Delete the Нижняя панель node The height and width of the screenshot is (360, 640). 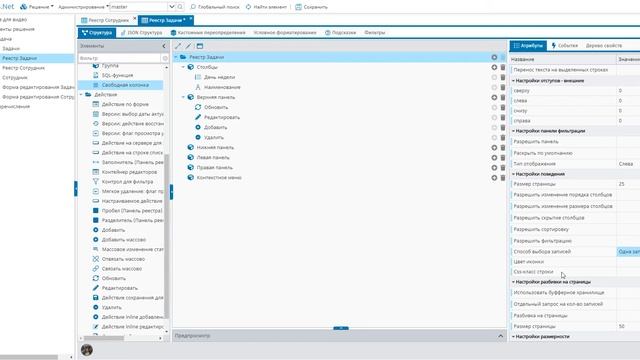[x=503, y=147]
